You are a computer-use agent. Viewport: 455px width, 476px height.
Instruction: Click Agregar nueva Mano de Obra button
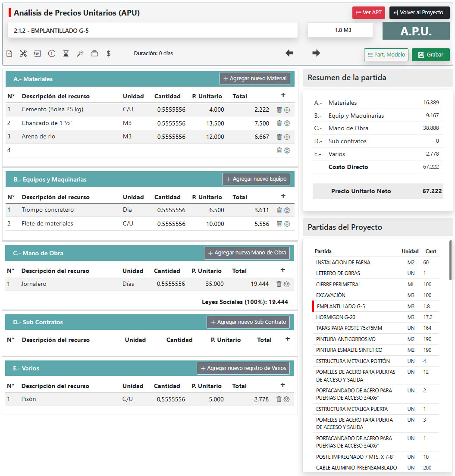click(x=246, y=253)
